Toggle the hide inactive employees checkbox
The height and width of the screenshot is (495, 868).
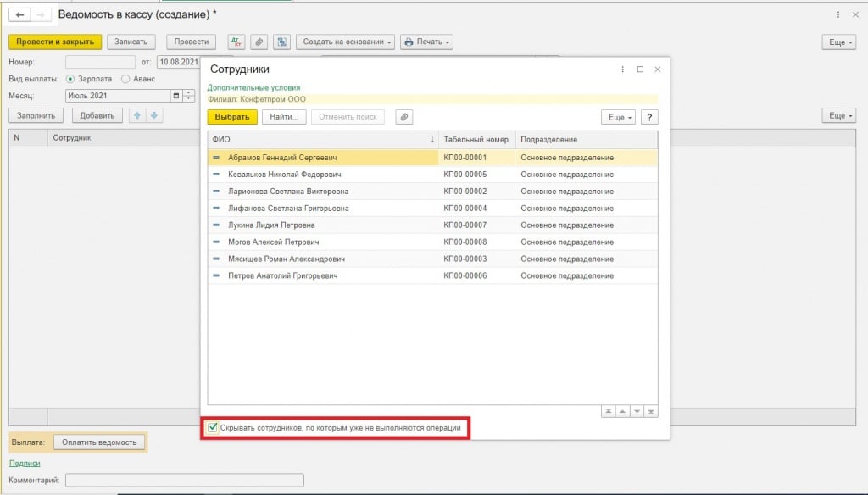click(x=212, y=428)
